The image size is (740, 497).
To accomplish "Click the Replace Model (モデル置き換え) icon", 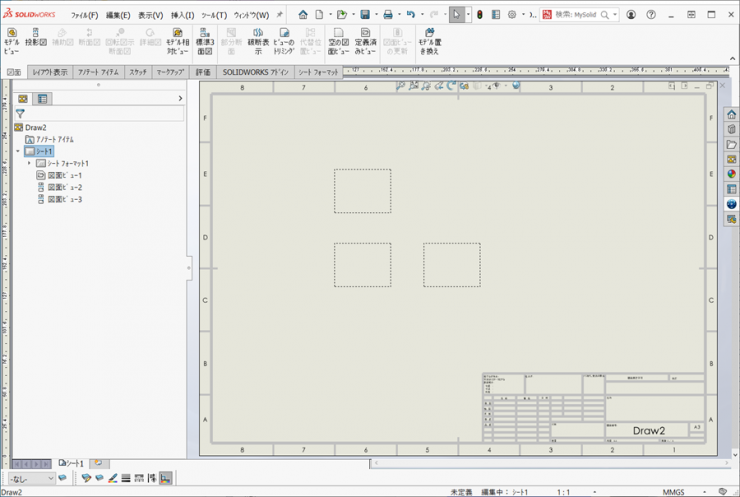I will (x=429, y=40).
